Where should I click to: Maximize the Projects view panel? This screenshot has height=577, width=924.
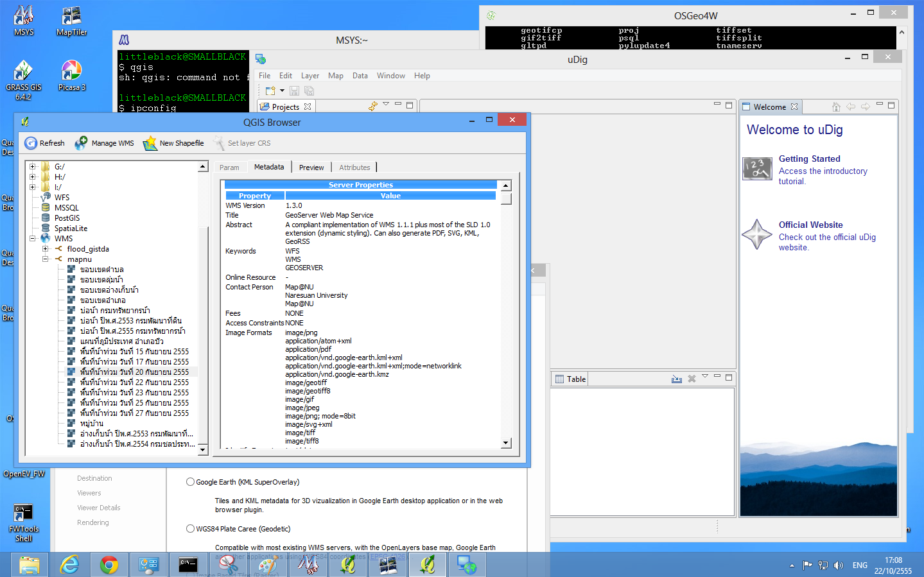tap(410, 105)
